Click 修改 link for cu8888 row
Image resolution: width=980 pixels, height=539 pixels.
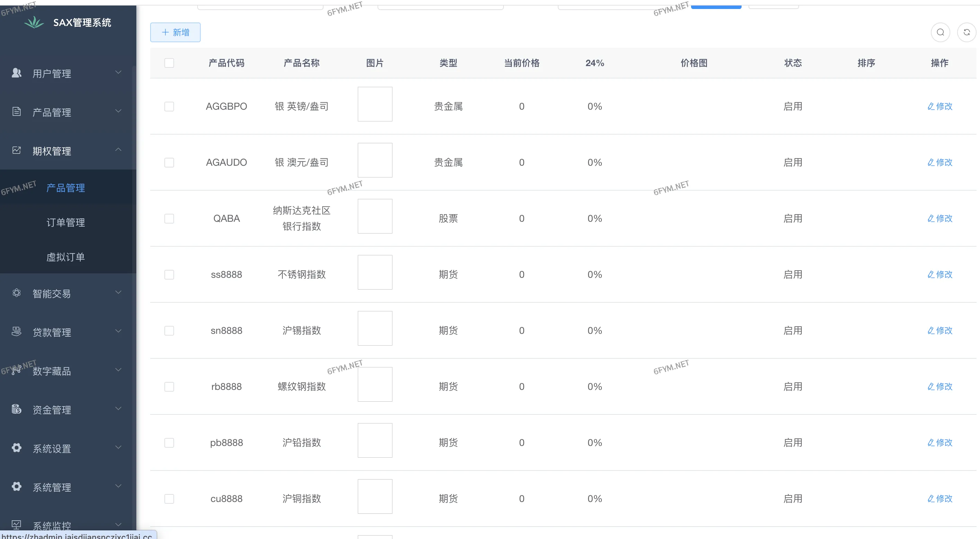click(x=940, y=499)
